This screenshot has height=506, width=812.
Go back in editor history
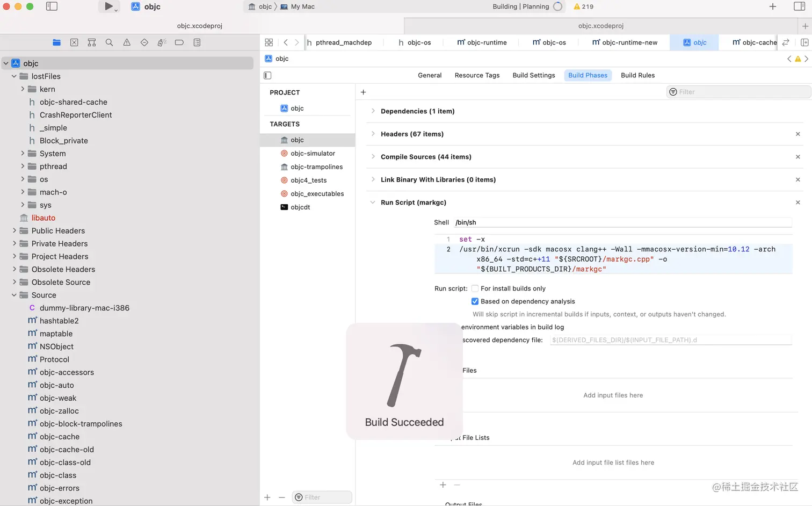[286, 42]
